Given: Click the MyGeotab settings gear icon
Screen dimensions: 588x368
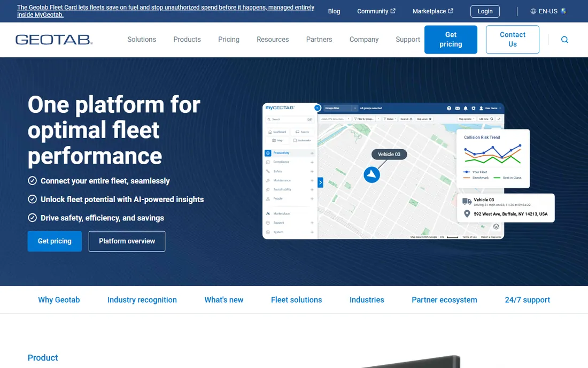Looking at the screenshot, I should click(x=473, y=108).
